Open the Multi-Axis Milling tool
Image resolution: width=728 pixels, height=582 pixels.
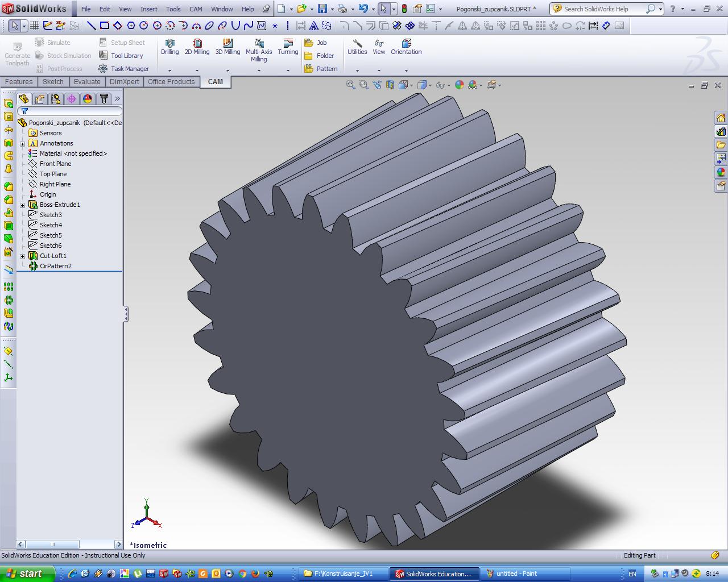259,51
